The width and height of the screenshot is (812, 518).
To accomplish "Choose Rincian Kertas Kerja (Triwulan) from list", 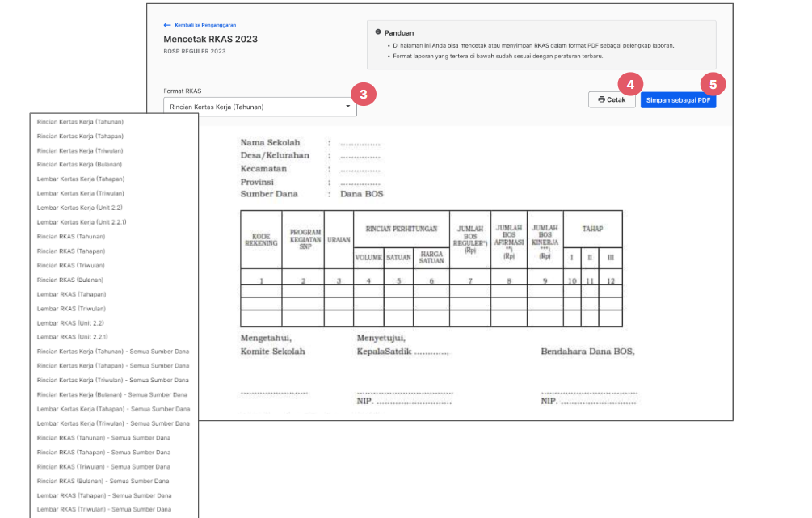I will 80,151.
